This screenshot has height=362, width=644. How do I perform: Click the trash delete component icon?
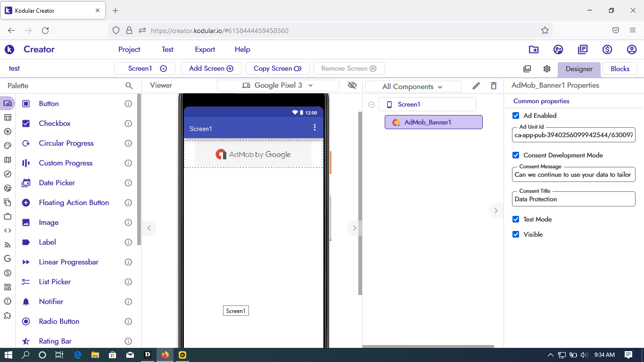point(494,86)
